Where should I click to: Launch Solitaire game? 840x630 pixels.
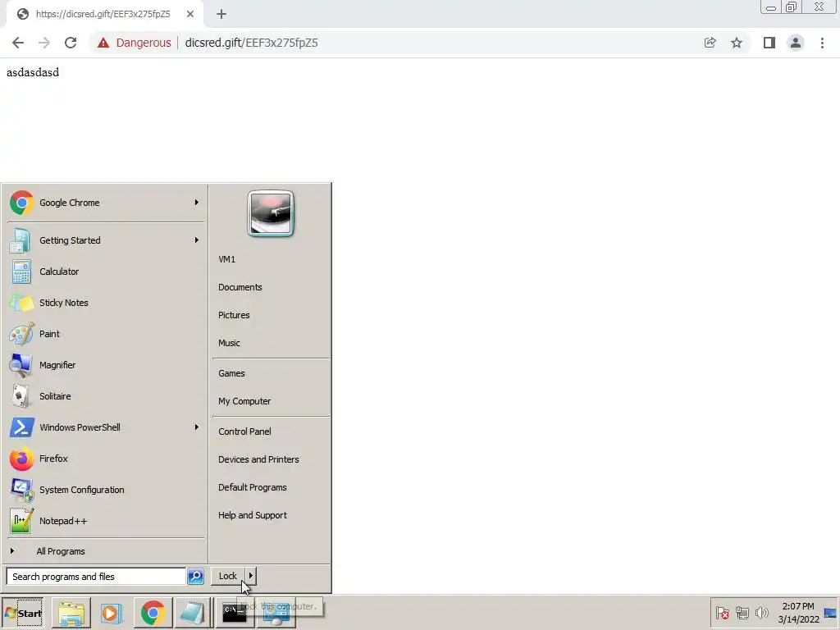click(106, 396)
